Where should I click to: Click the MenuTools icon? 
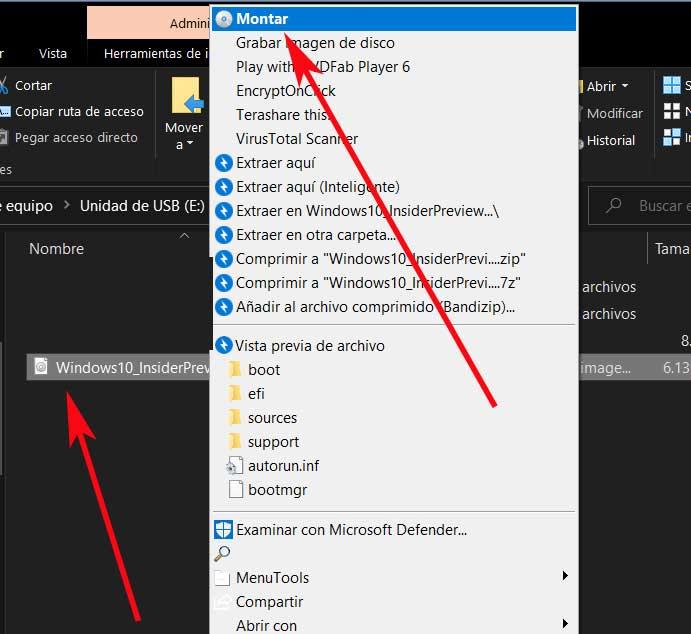(x=223, y=578)
